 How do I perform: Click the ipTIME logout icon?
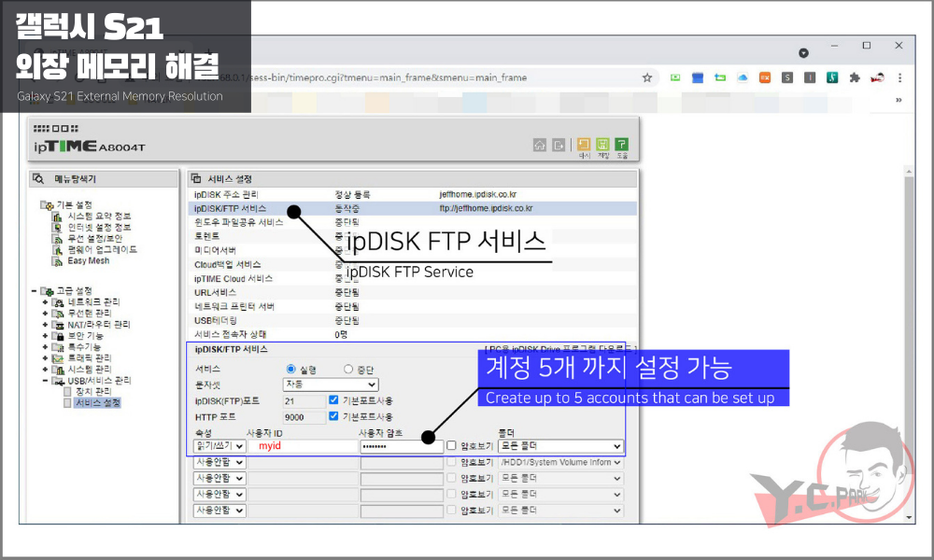[x=559, y=145]
